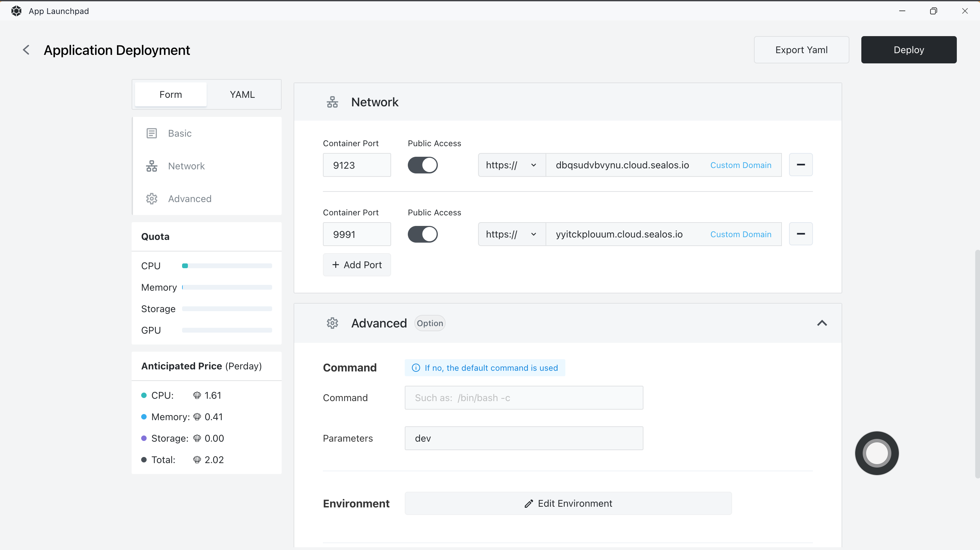Switch to the YAML tab
This screenshot has height=550, width=980.
pyautogui.click(x=242, y=95)
